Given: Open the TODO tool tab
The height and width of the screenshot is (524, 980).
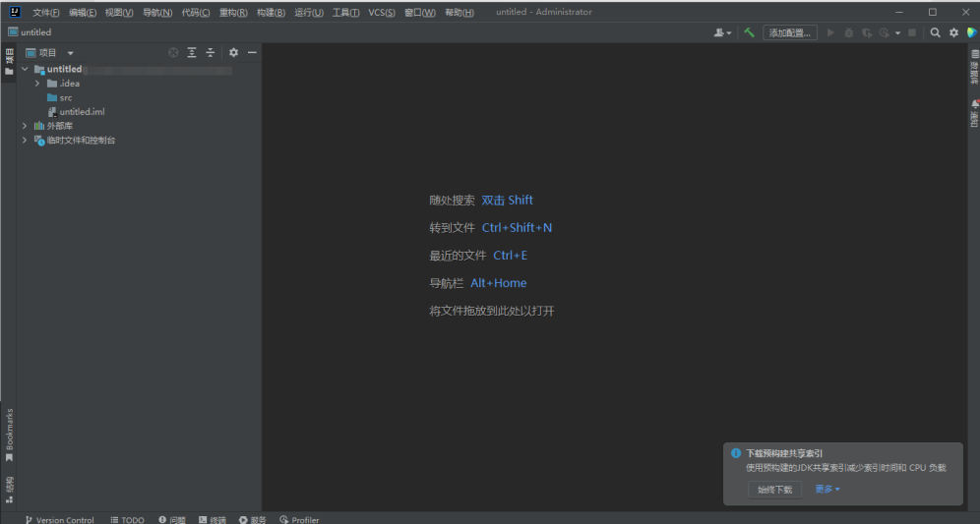Looking at the screenshot, I should [x=128, y=520].
